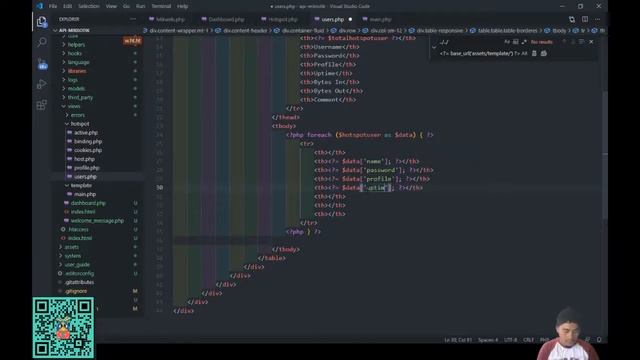Expand the libraries folder

(77, 71)
